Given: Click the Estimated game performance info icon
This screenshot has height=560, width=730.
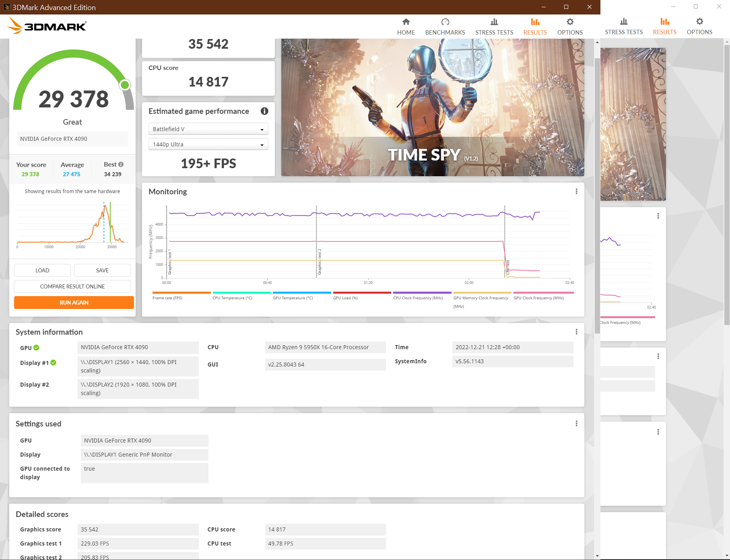Looking at the screenshot, I should [264, 111].
